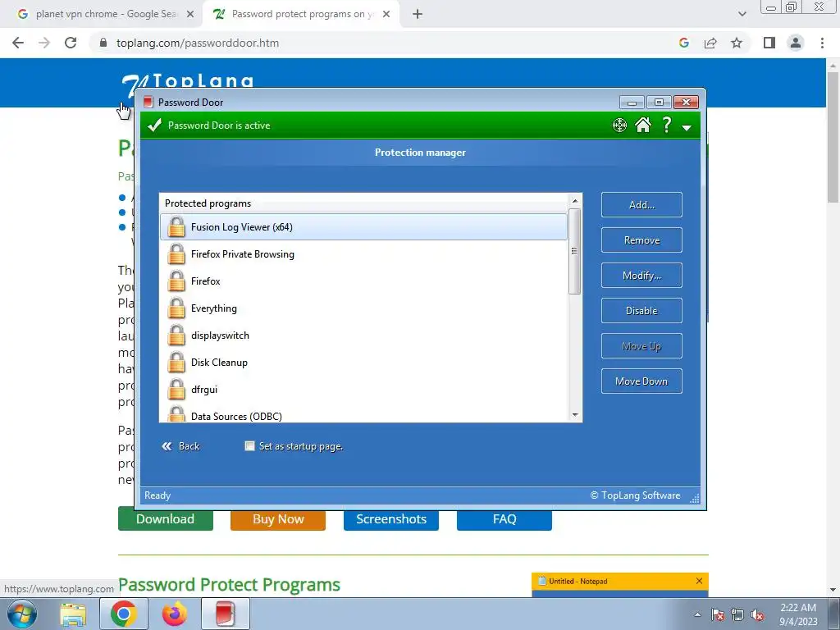Viewport: 840px width, 630px height.
Task: Click the lock icon beside Everything
Action: click(x=176, y=308)
